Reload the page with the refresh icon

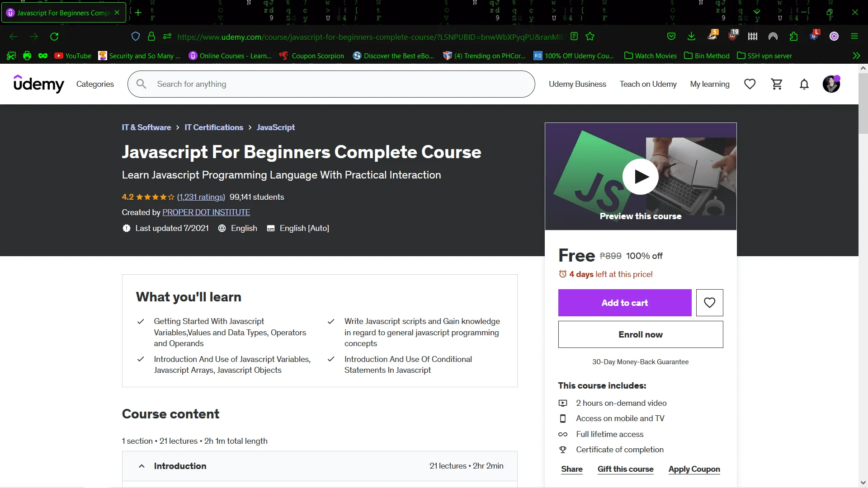coord(54,37)
